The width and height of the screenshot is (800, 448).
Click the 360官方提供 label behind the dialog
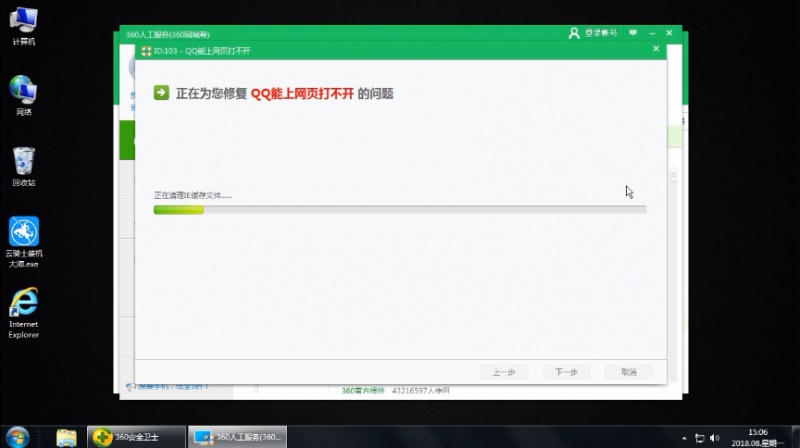[363, 391]
